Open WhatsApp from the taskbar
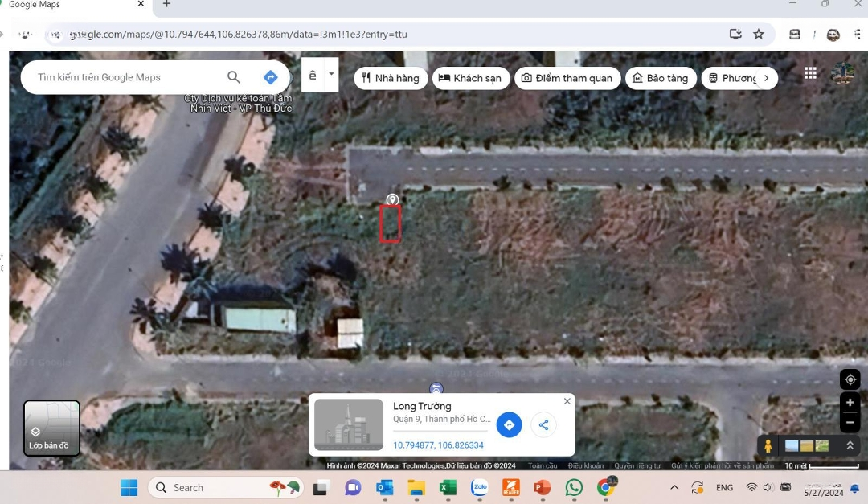This screenshot has height=504, width=868. pos(574,487)
